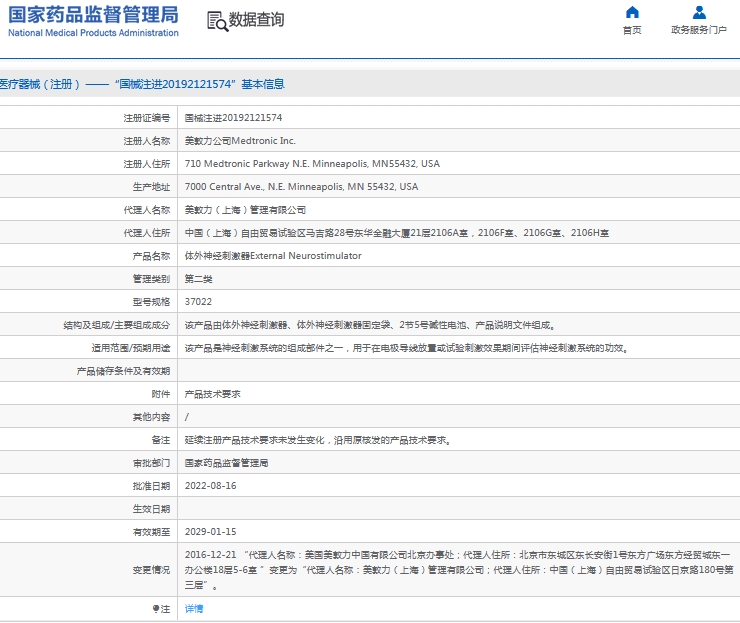Click the 注册证编号 row label
The image size is (740, 623).
[147, 118]
